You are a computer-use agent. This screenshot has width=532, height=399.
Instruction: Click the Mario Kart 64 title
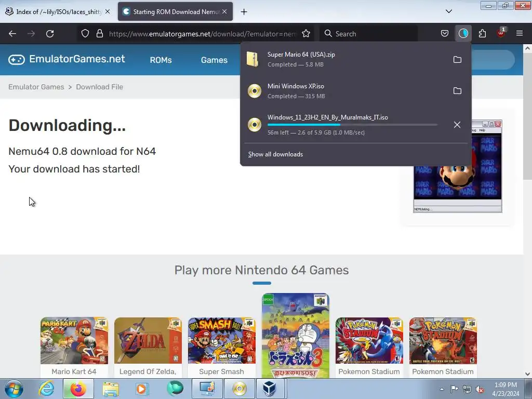click(74, 371)
